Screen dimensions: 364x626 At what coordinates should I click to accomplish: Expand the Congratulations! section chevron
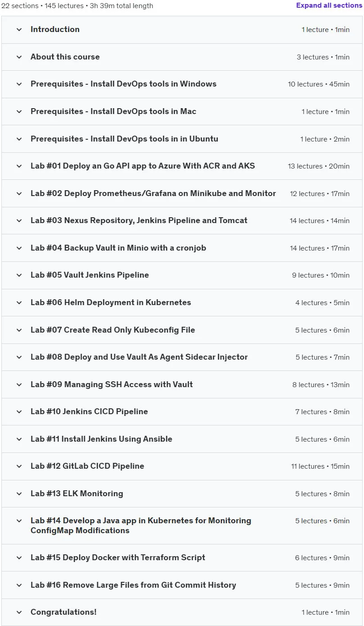pyautogui.click(x=19, y=612)
